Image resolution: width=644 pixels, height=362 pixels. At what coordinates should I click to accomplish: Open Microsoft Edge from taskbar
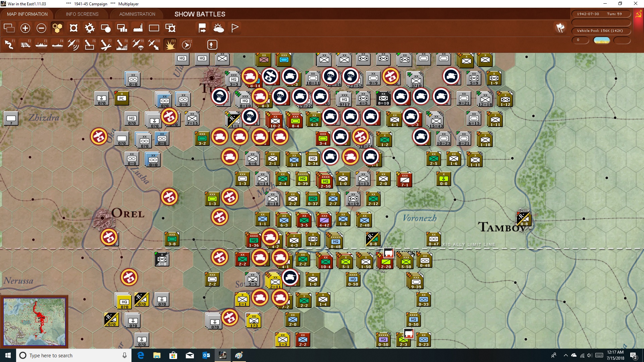141,355
